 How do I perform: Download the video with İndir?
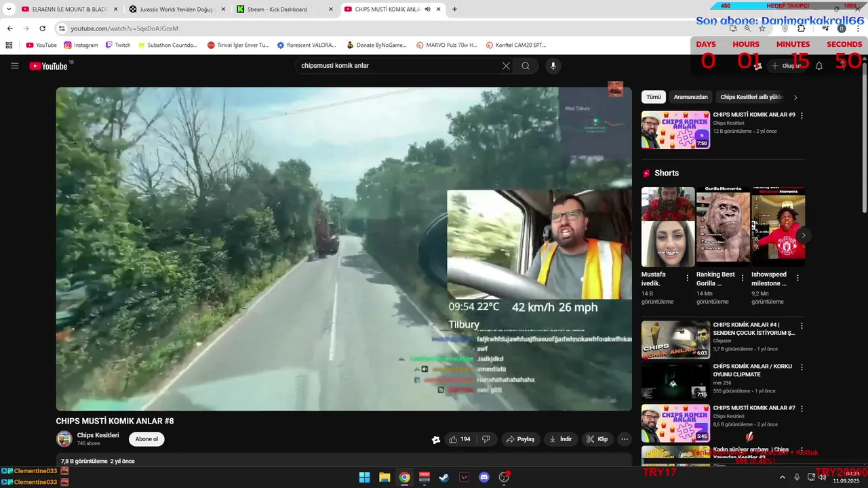click(561, 439)
